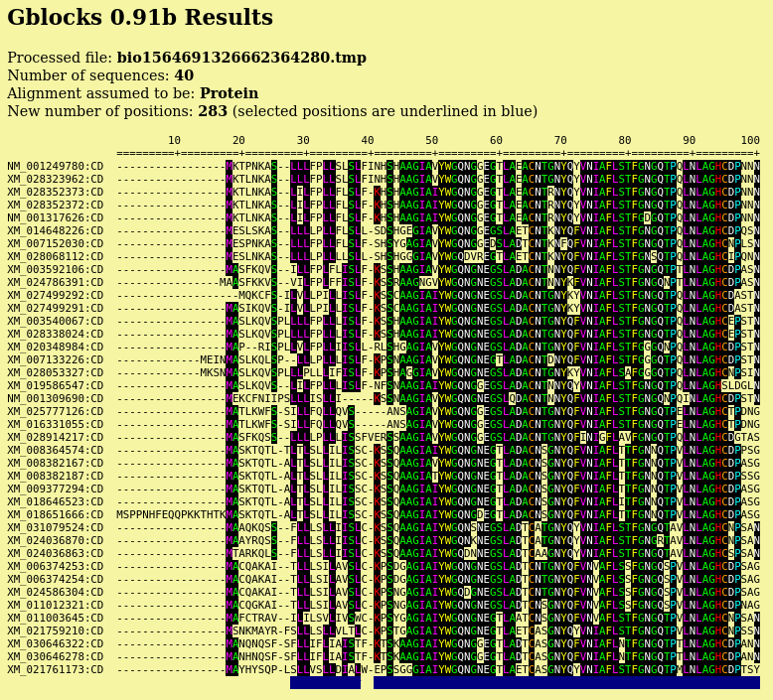The height and width of the screenshot is (700, 773).
Task: Click the Gblocks 0.91b Results heading
Action: pyautogui.click(x=139, y=19)
